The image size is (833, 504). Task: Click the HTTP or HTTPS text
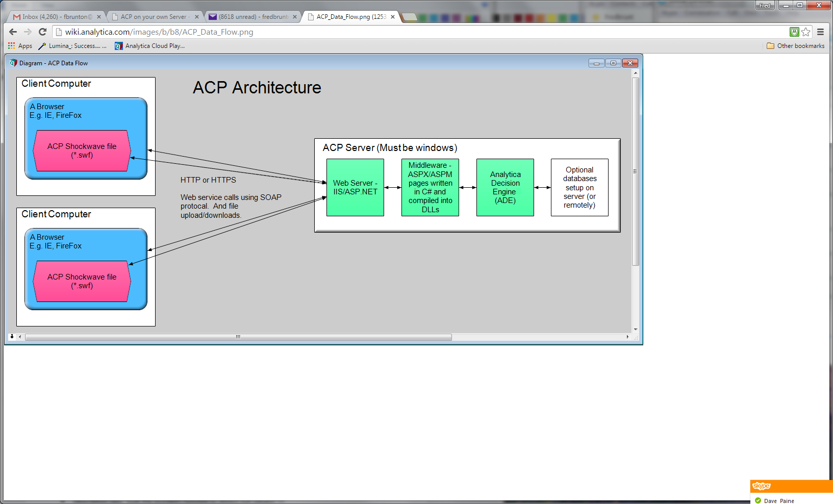pos(208,180)
